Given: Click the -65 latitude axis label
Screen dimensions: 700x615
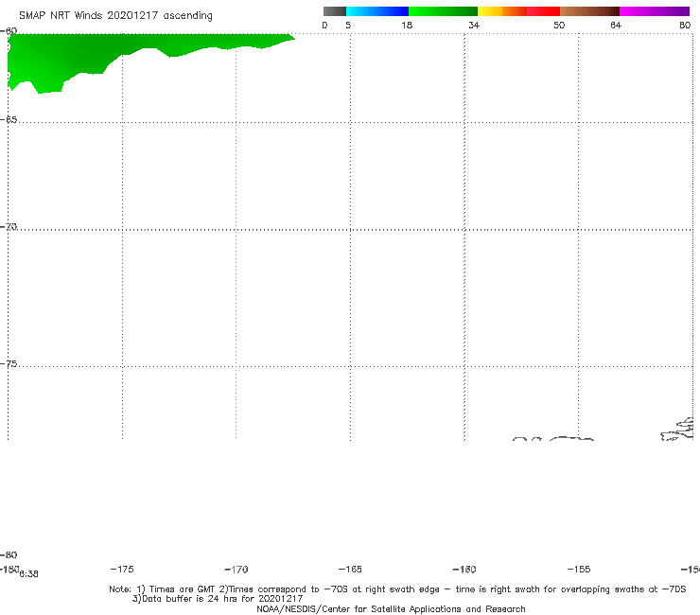Looking at the screenshot, I should [x=9, y=120].
